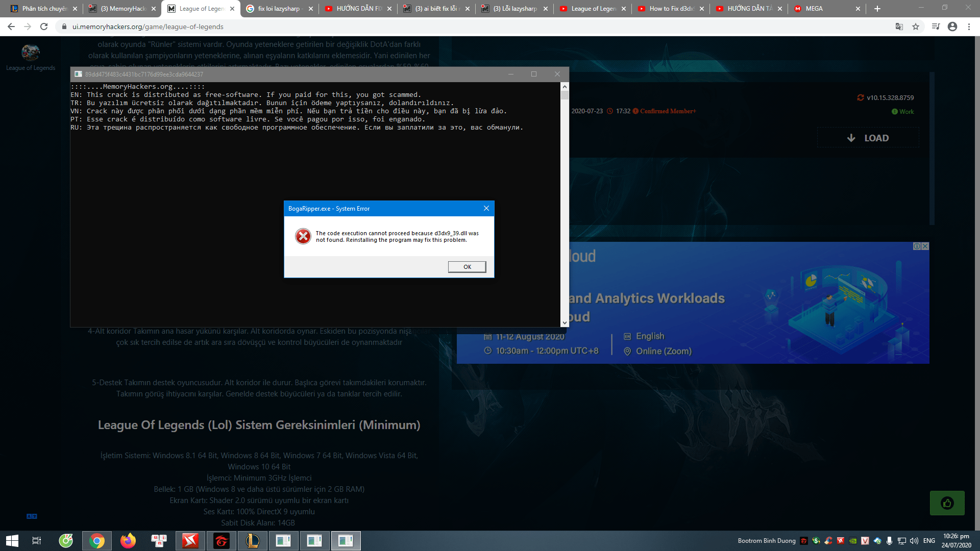This screenshot has width=980, height=551.
Task: Open Garena from the taskbar
Action: point(222,541)
